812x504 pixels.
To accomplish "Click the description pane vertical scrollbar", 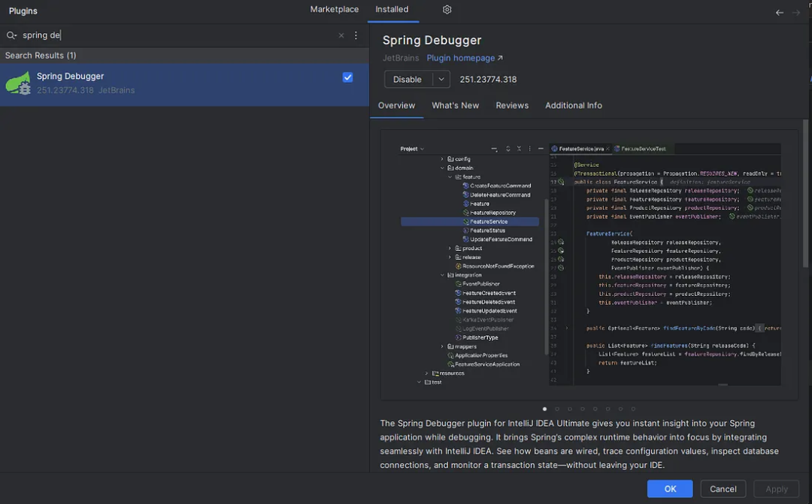I will coord(805,193).
